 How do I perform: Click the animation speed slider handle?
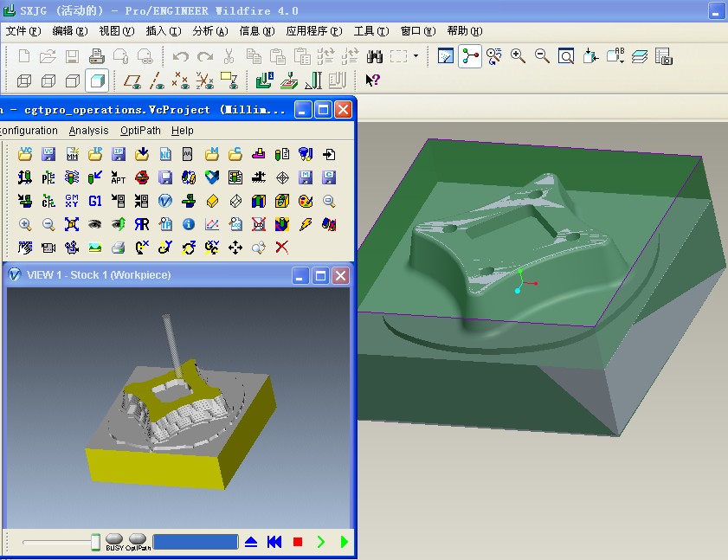pyautogui.click(x=95, y=542)
